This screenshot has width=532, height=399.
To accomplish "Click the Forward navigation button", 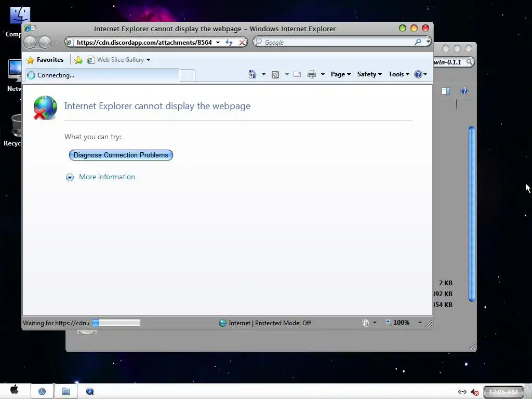I will [45, 43].
